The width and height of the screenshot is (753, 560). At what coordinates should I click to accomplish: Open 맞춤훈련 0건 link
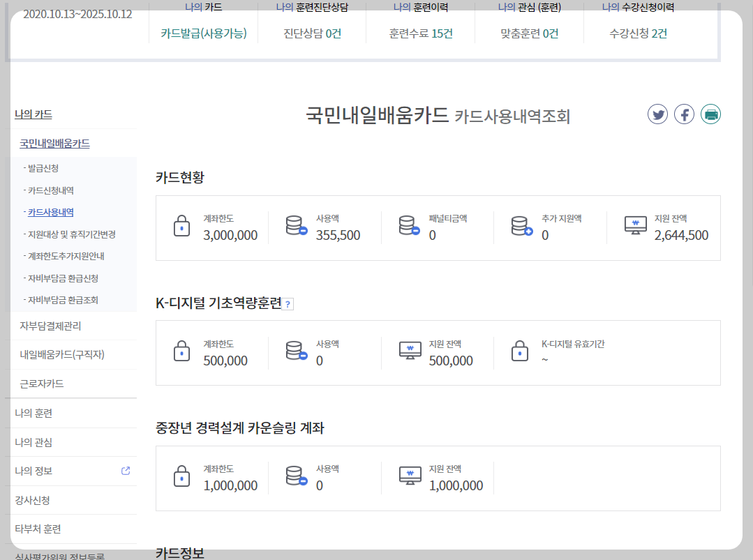(x=529, y=33)
